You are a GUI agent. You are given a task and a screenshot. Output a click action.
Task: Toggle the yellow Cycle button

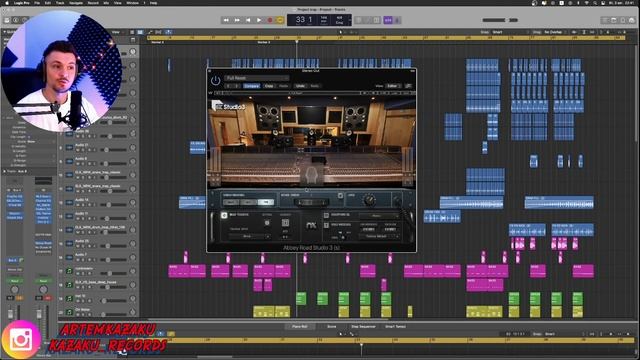click(x=280, y=20)
